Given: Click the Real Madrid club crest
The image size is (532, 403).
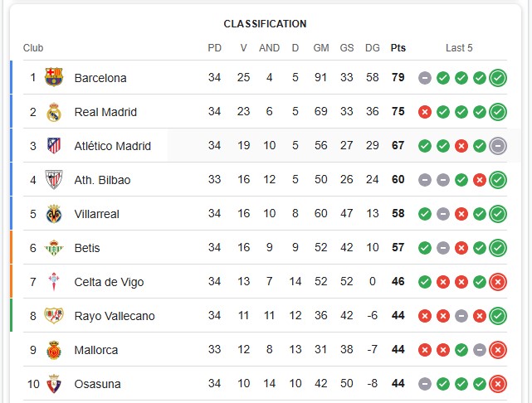Looking at the screenshot, I should (54, 111).
